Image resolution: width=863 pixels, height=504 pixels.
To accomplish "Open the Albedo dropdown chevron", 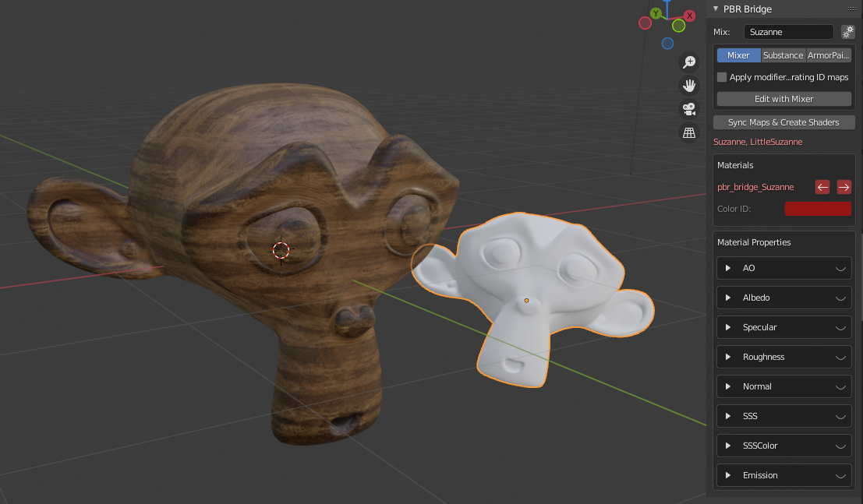I will 840,298.
